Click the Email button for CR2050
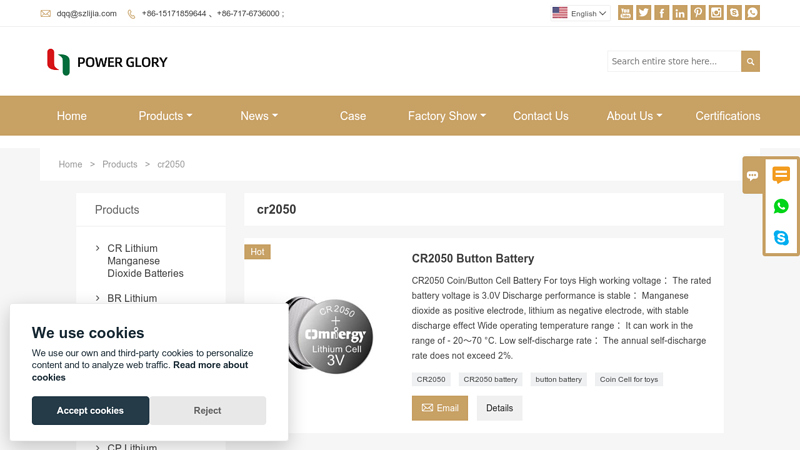The width and height of the screenshot is (800, 450). click(x=440, y=408)
